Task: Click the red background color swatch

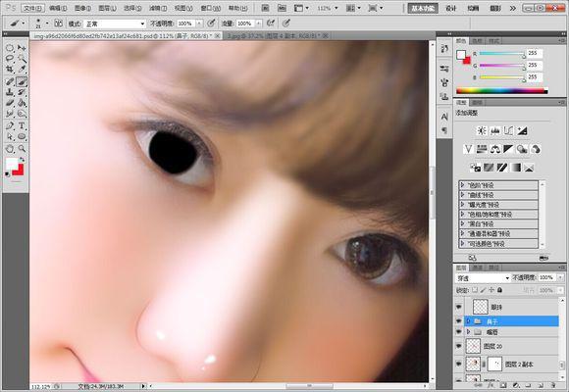Action: click(19, 171)
